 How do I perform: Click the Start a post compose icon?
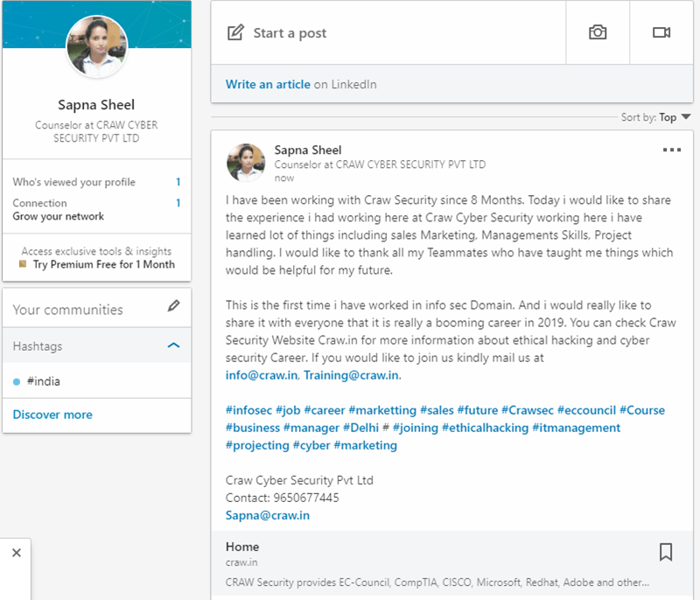pos(235,32)
